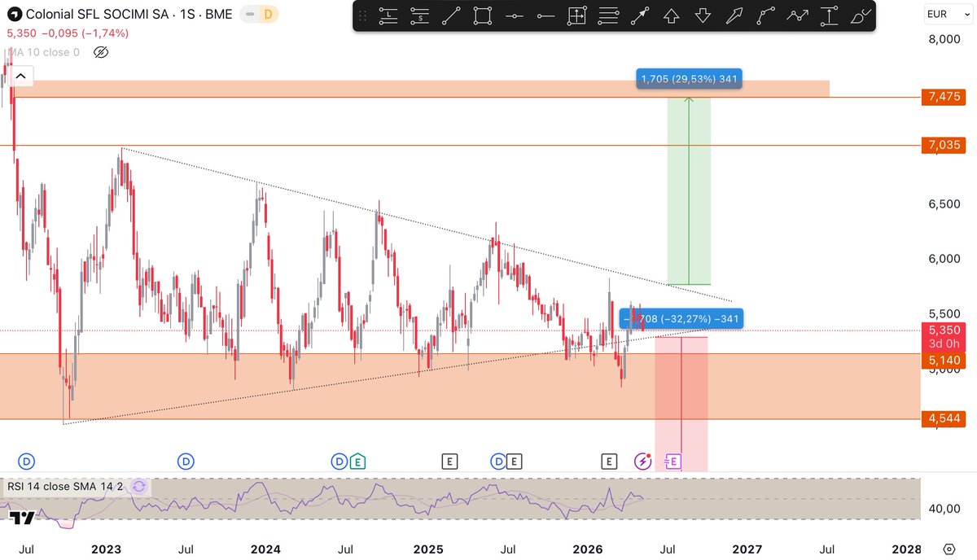Select the 7,475 horizontal line price label

(x=944, y=97)
